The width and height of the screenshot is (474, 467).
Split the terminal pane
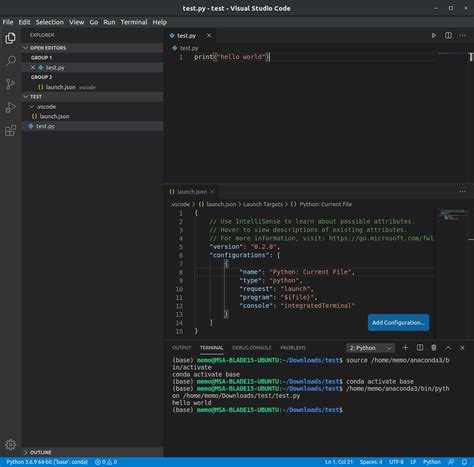[x=420, y=348]
